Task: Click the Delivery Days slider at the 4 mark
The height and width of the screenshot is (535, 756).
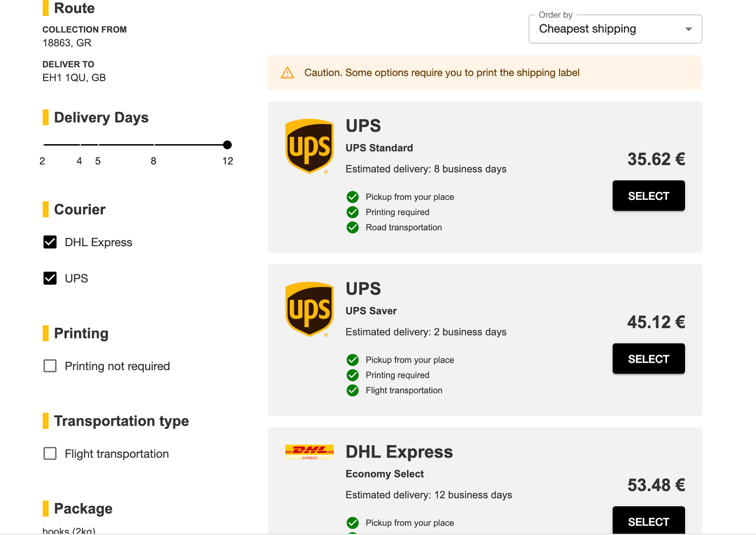Action: click(x=79, y=145)
